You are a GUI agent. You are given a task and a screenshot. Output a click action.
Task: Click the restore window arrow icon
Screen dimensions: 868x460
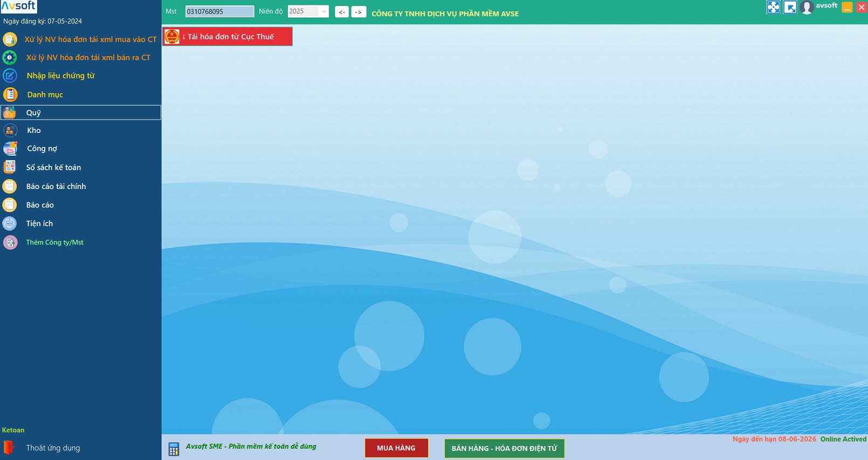[x=790, y=7]
